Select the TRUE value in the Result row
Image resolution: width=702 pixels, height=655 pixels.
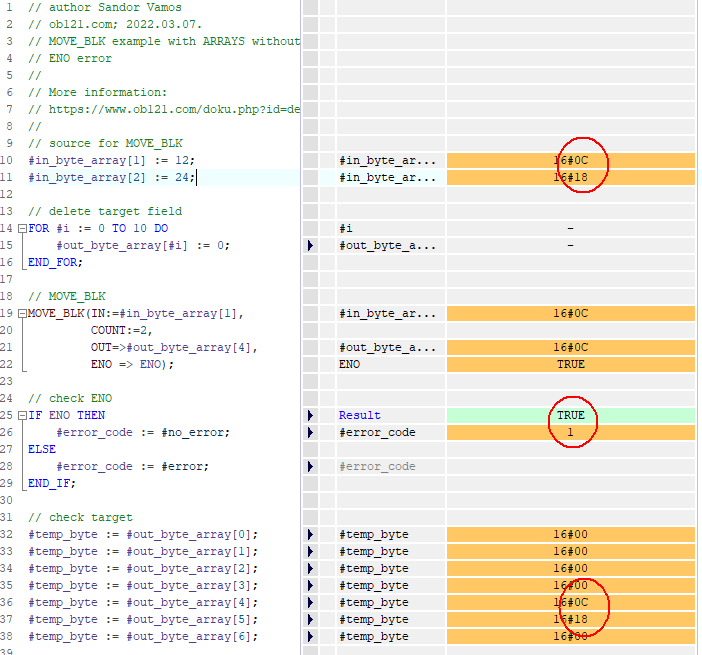[570, 415]
